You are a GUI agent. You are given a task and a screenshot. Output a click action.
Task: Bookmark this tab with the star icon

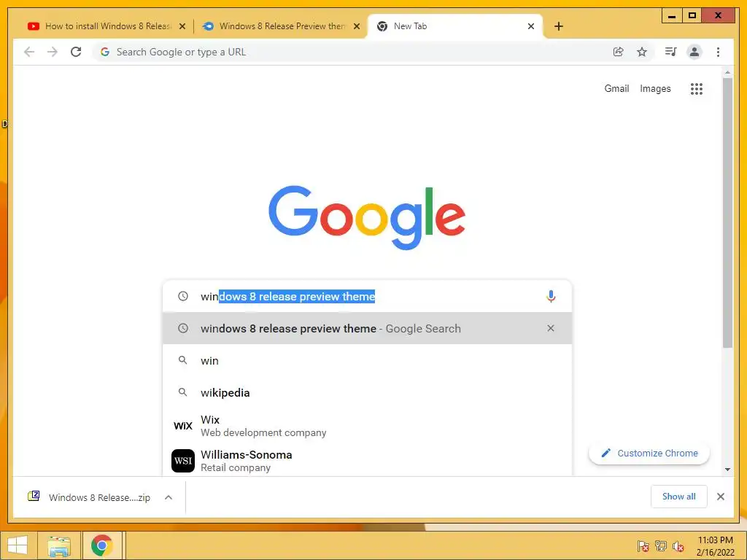pos(642,52)
